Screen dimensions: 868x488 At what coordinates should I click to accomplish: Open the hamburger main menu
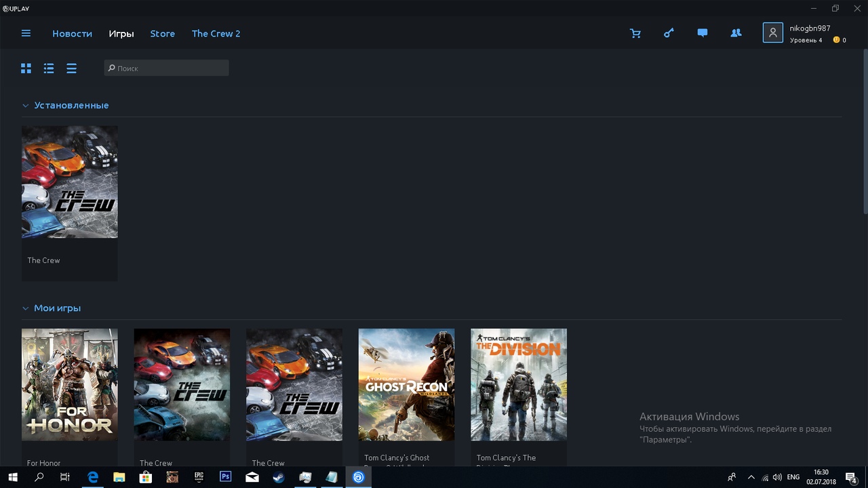(26, 33)
